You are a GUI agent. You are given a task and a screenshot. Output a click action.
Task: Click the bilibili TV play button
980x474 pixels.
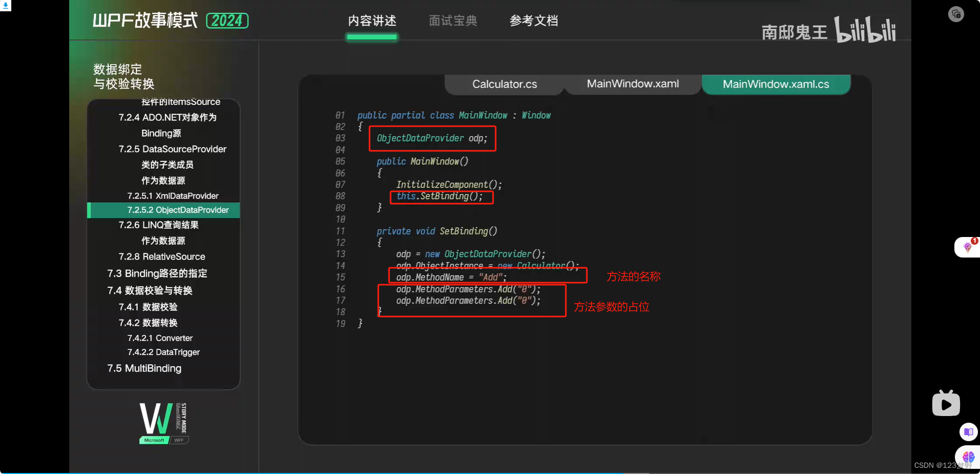(946, 403)
